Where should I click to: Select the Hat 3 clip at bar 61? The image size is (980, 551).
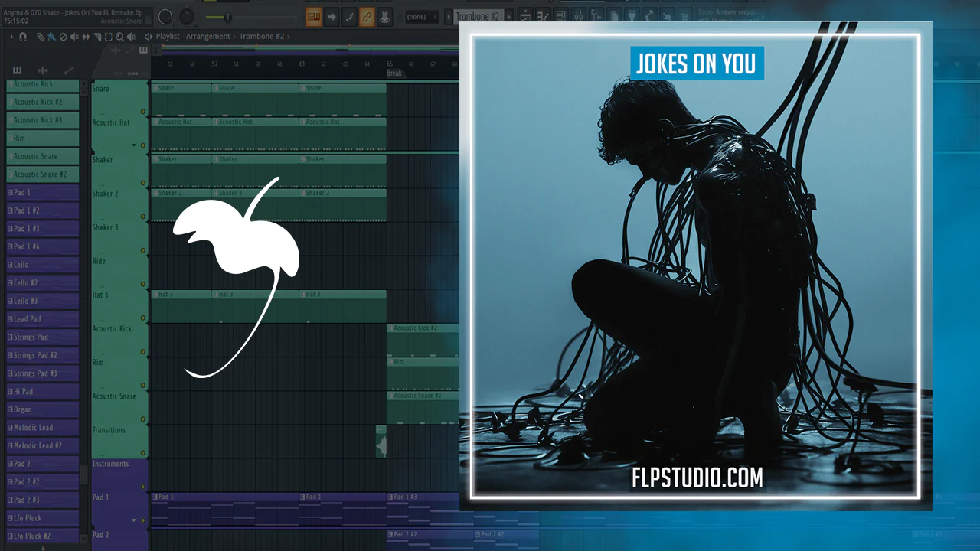(x=343, y=306)
